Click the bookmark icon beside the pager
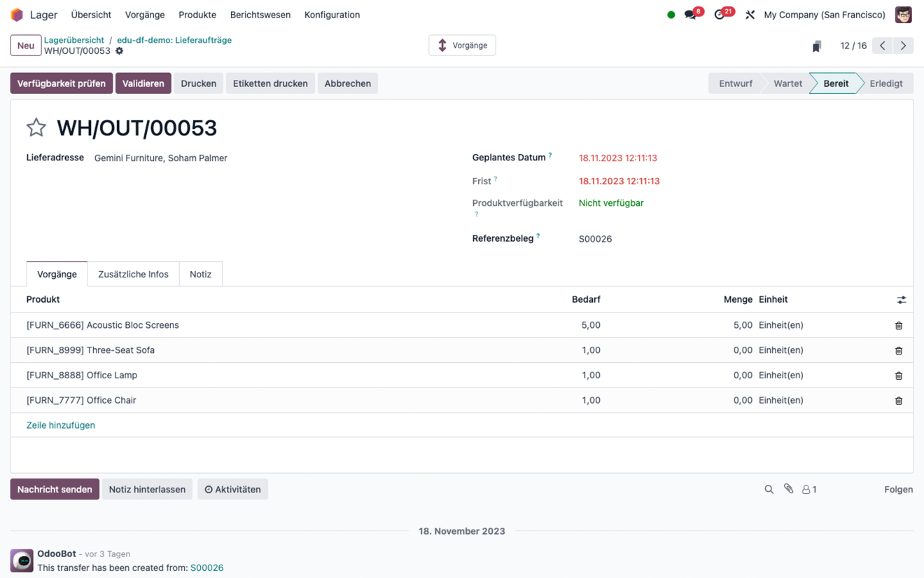This screenshot has width=924, height=578. 816,46
